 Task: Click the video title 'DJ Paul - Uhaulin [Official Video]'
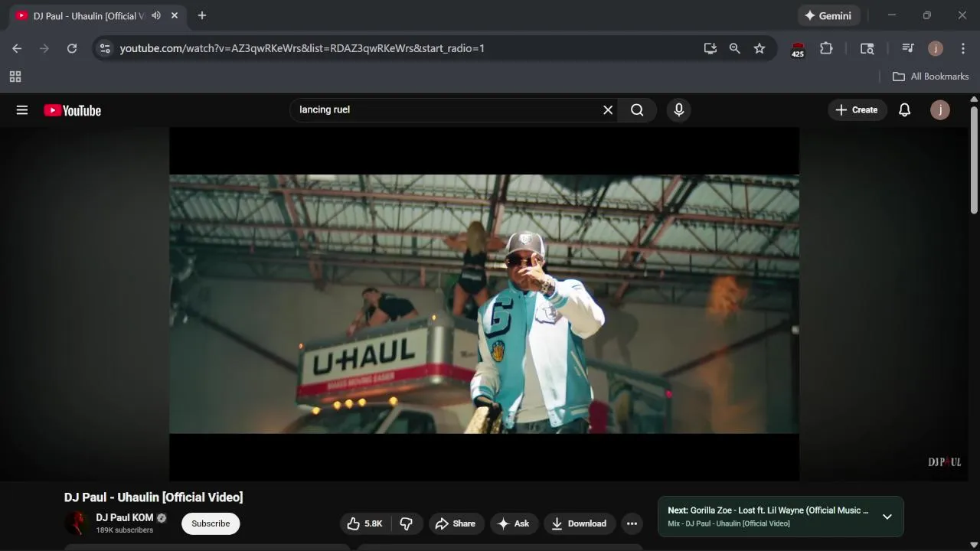153,497
